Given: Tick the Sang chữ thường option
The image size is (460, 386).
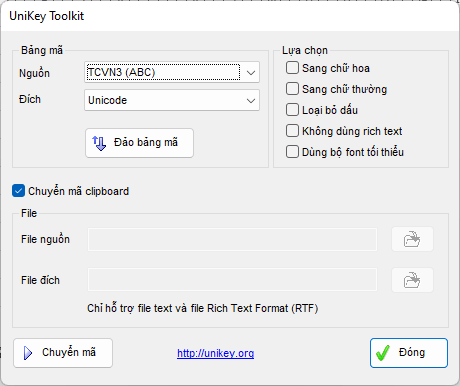Looking at the screenshot, I should [292, 89].
